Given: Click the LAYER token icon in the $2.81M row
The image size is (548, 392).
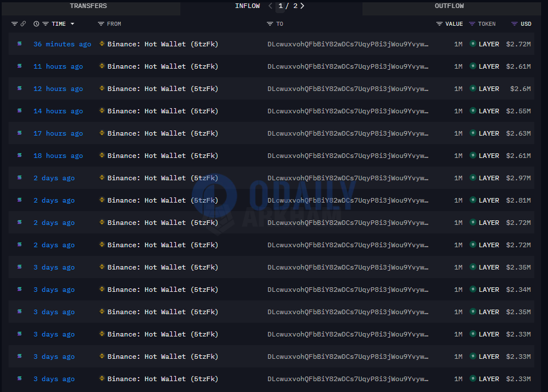Looking at the screenshot, I should pos(473,200).
